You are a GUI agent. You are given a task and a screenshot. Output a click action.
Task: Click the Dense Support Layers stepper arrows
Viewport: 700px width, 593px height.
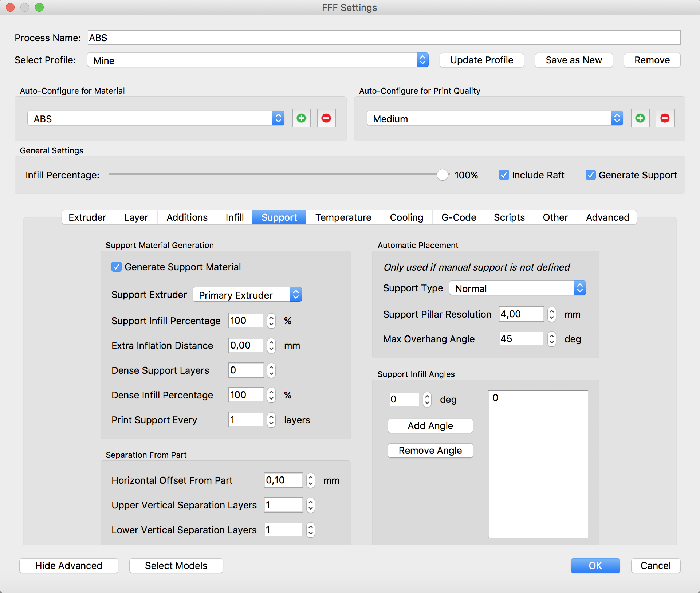click(x=271, y=370)
